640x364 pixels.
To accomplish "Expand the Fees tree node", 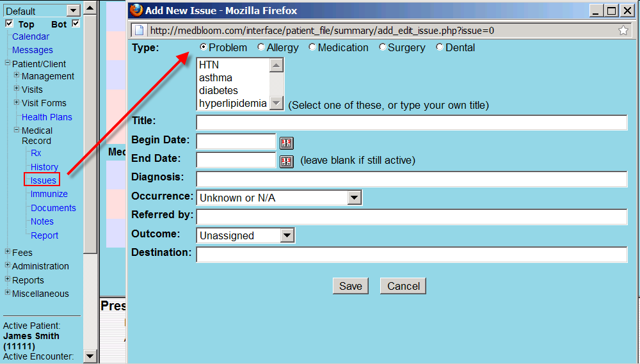I will (x=8, y=252).
